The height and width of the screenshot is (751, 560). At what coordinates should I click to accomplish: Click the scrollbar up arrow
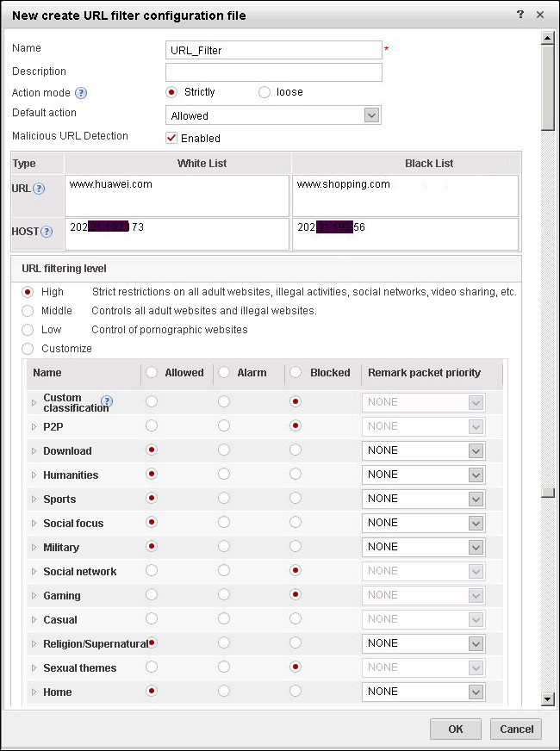(548, 37)
